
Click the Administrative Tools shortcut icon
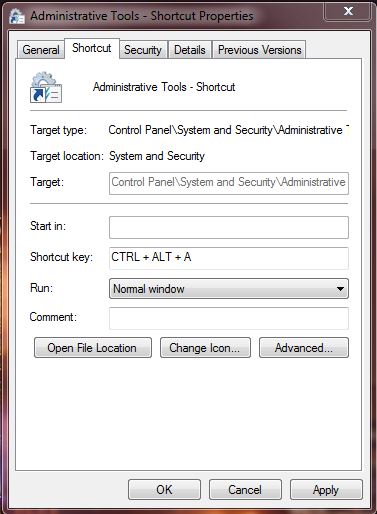(x=46, y=88)
